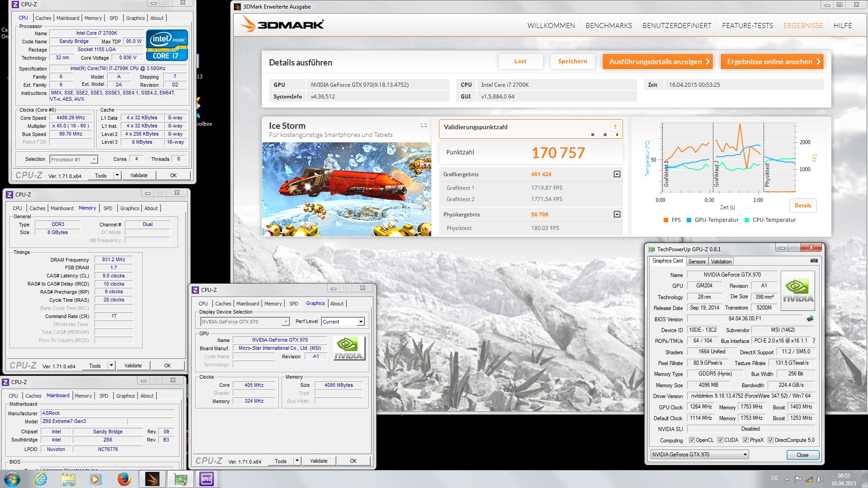868x488 pixels.
Task: Open Windows Explorer from the taskbar
Action: tap(68, 479)
